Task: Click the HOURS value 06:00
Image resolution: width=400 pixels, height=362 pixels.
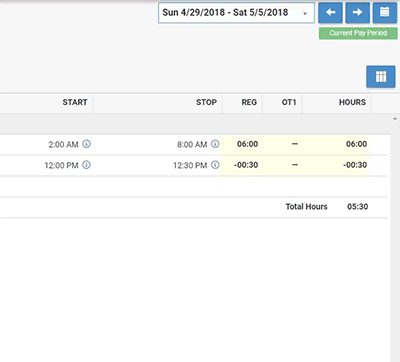Action: (x=356, y=144)
